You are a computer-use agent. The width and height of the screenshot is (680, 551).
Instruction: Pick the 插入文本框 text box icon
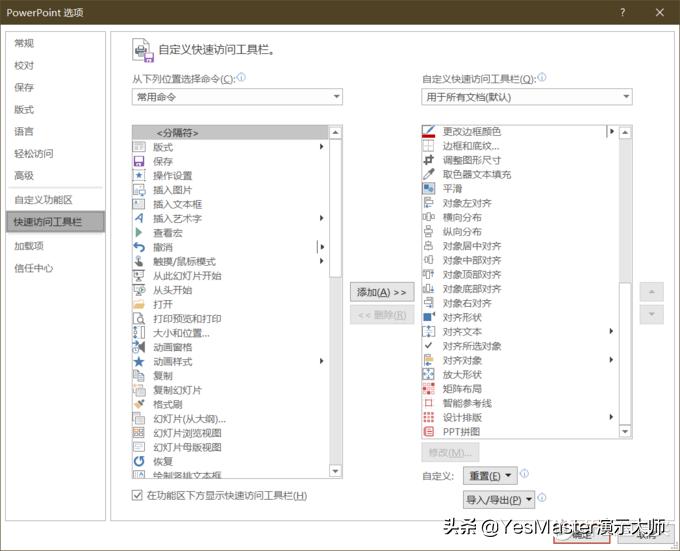pos(139,204)
